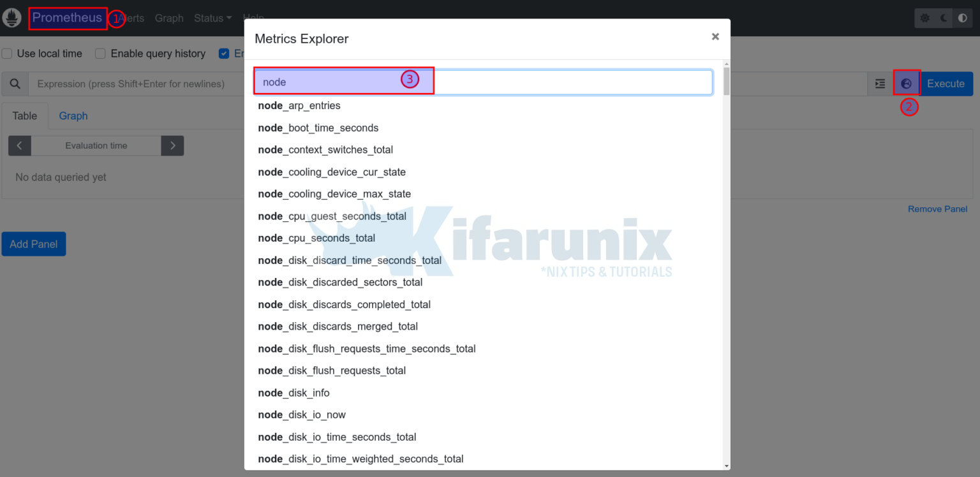This screenshot has width=980, height=477.
Task: Enable dark theme with the moon icon
Action: pos(942,18)
